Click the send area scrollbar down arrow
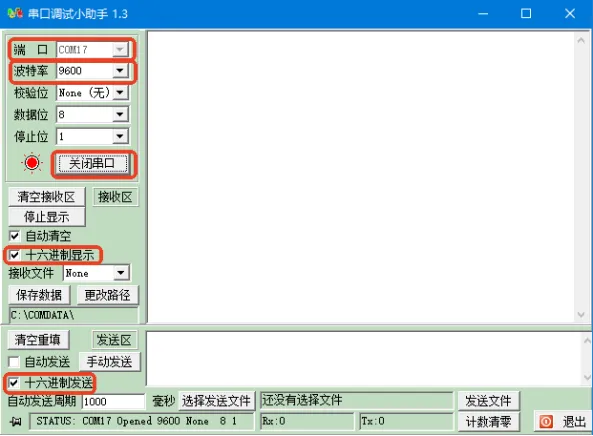 point(587,377)
